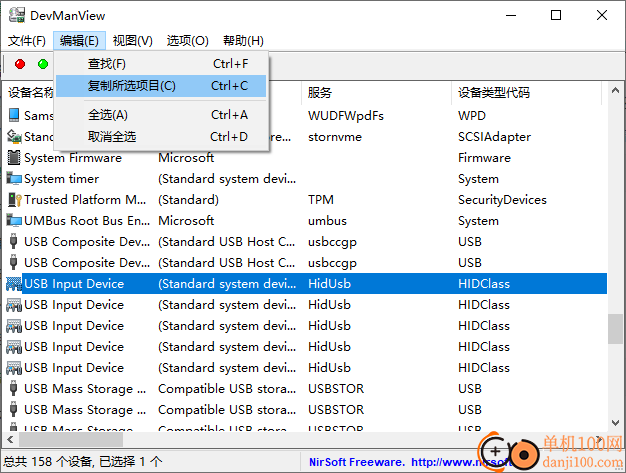Click the stornvme service cell

[x=335, y=137]
